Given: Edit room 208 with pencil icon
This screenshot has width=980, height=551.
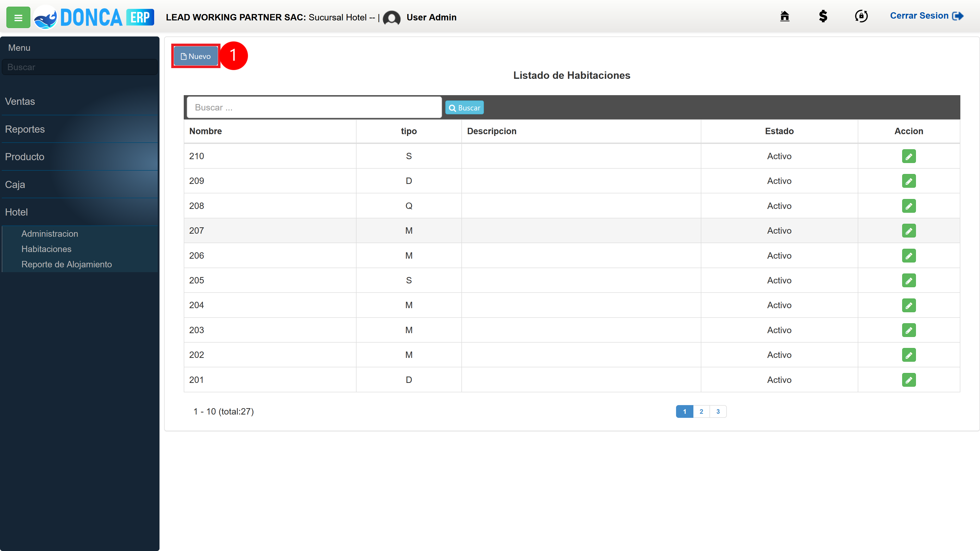Looking at the screenshot, I should coord(909,206).
